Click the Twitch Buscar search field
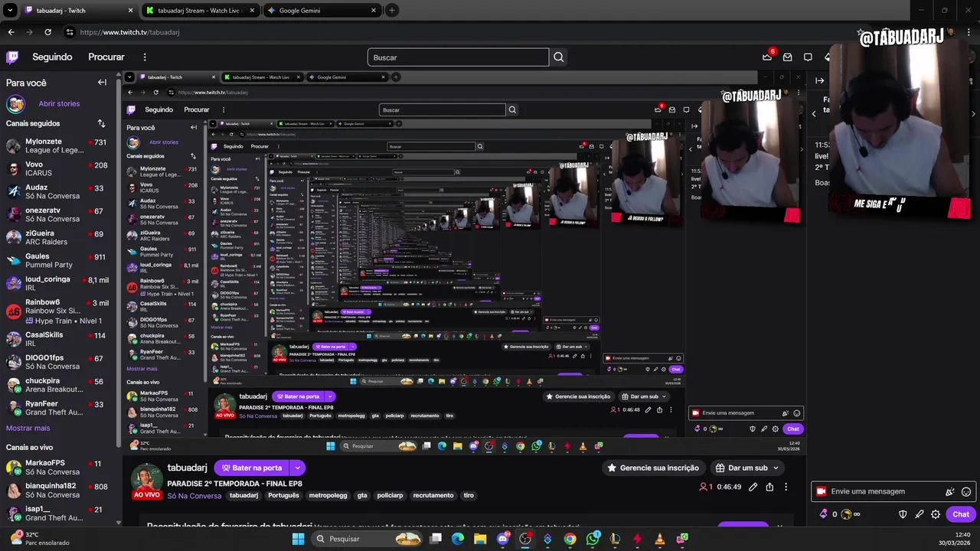 click(x=458, y=57)
